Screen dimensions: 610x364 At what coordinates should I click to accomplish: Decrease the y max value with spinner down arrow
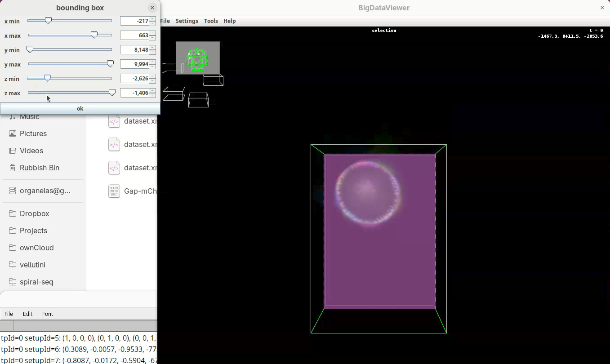click(153, 67)
